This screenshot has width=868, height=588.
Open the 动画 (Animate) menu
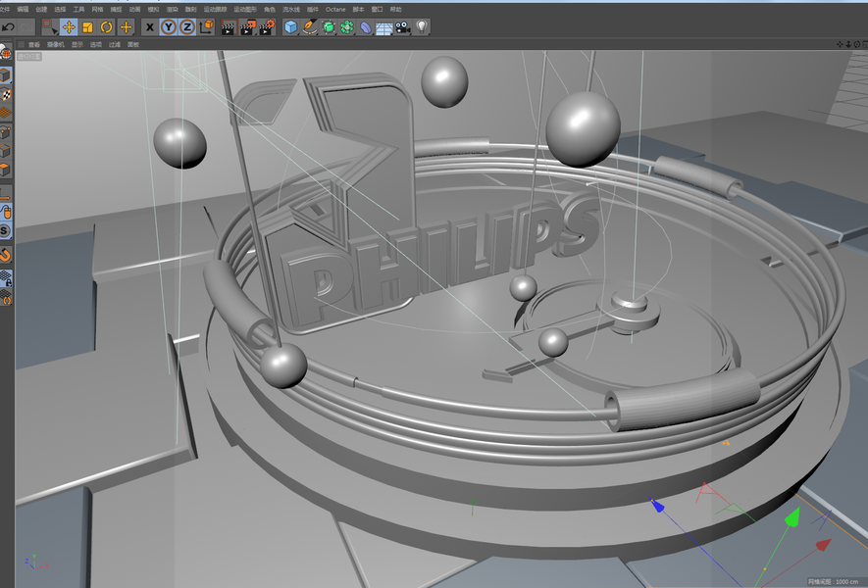[134, 10]
